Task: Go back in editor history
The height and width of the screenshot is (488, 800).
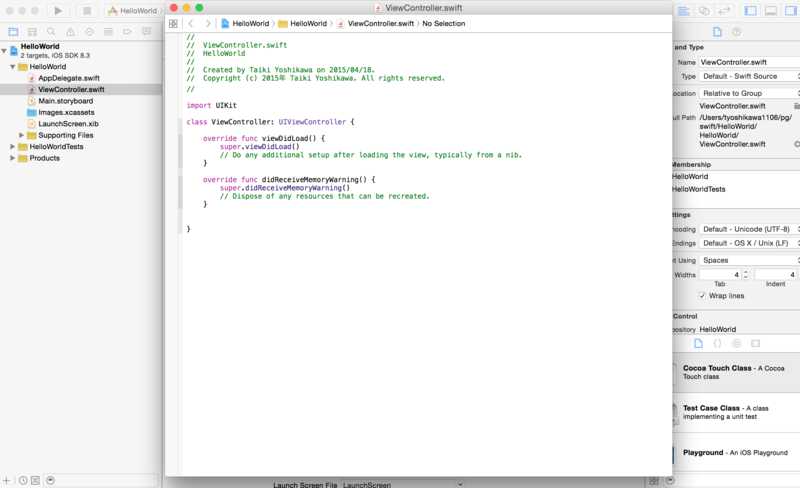Action: tap(191, 23)
